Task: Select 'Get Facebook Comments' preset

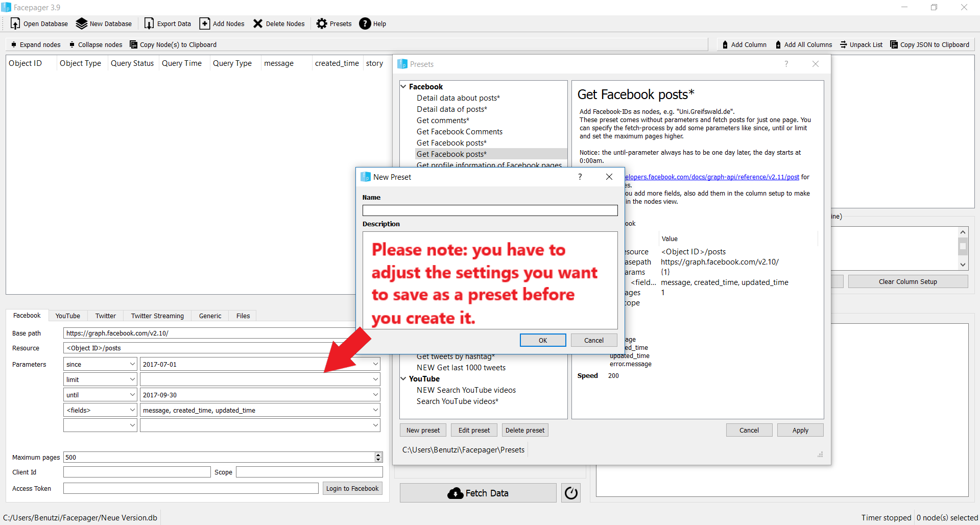Action: pos(460,131)
